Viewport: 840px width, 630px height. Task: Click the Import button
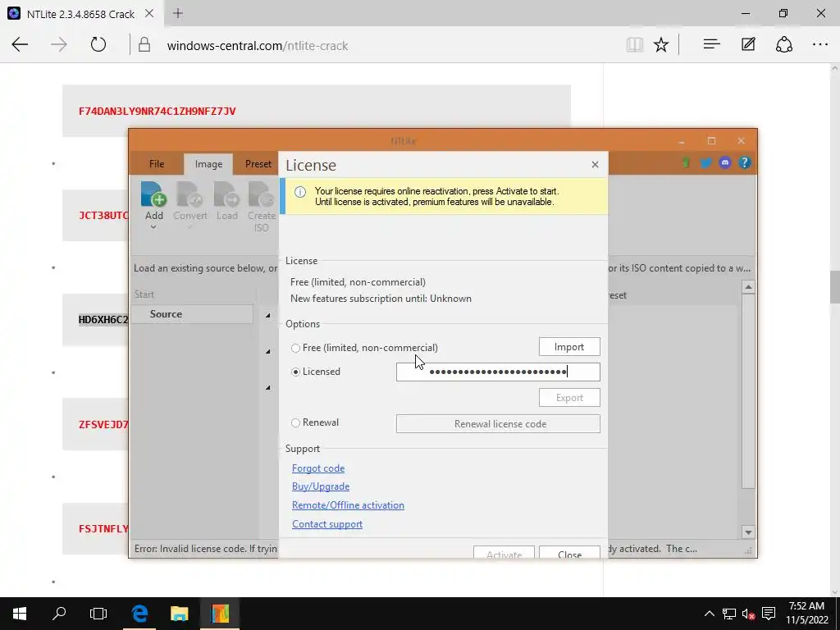(x=569, y=347)
